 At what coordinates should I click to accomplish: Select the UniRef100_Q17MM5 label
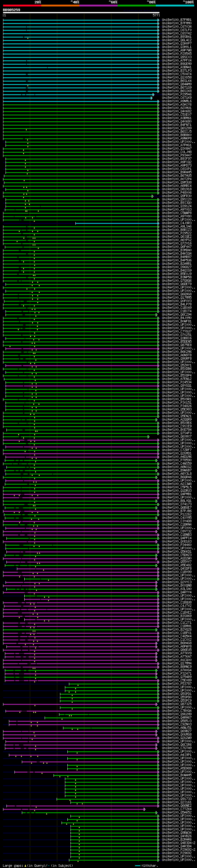click(x=176, y=297)
